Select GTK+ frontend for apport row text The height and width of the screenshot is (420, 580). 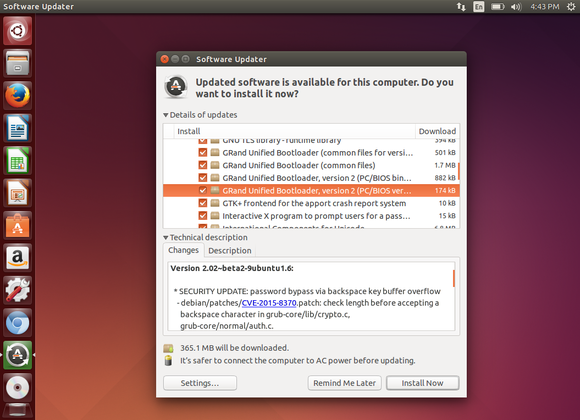point(314,203)
